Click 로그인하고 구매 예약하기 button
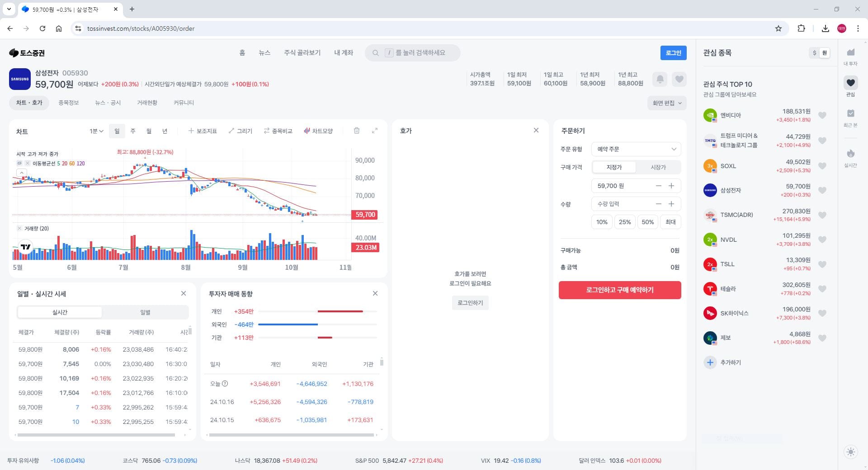The width and height of the screenshot is (868, 470). [x=620, y=290]
